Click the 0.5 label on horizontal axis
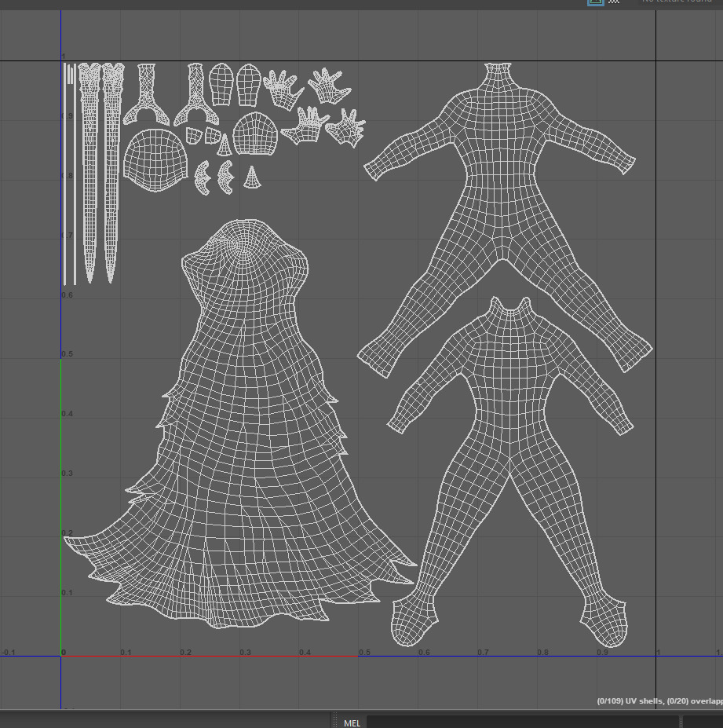 pyautogui.click(x=364, y=653)
